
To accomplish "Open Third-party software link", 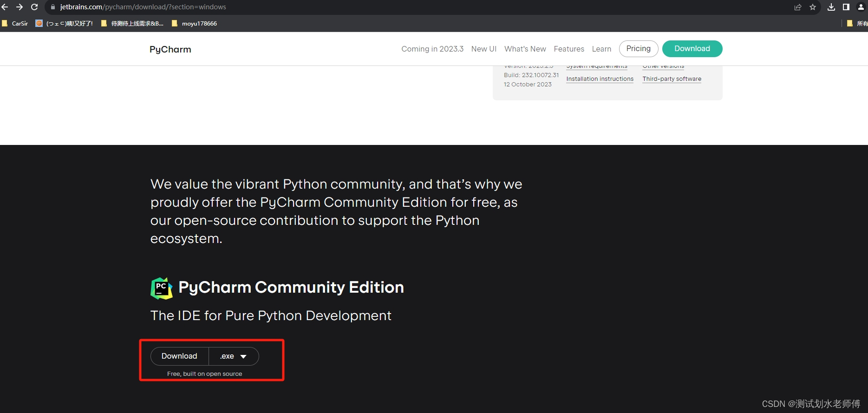I will click(672, 79).
